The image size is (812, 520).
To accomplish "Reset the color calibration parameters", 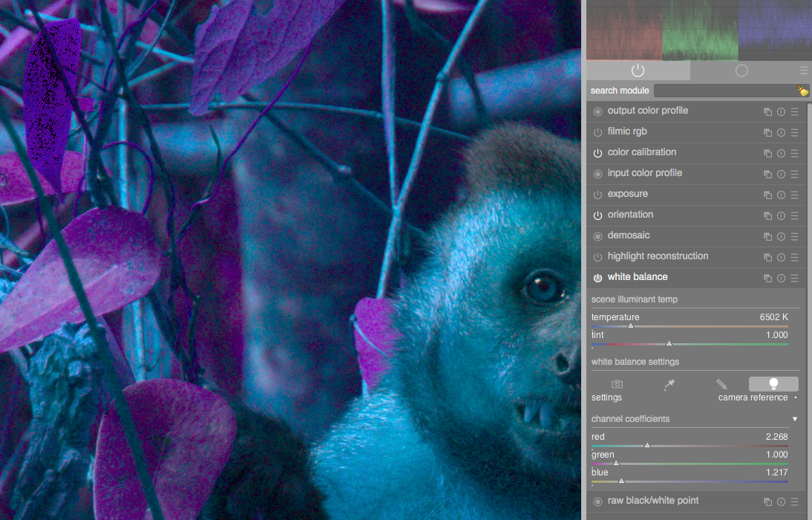I will tap(781, 153).
